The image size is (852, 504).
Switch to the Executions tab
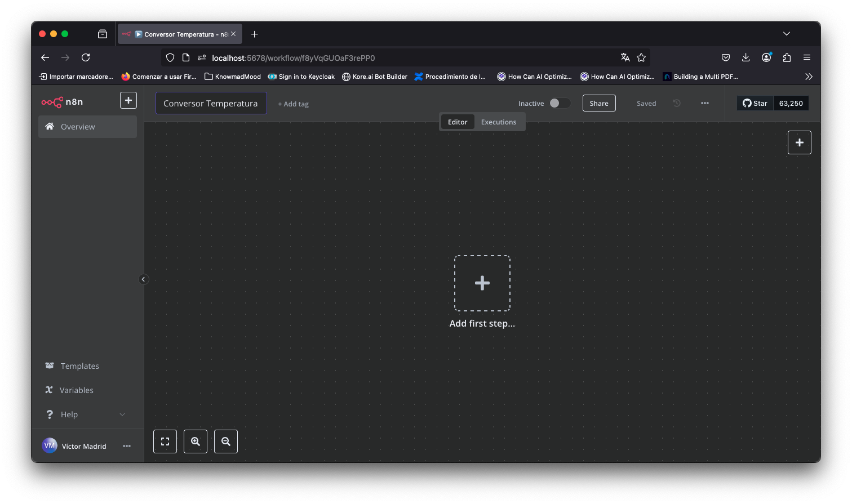click(499, 122)
